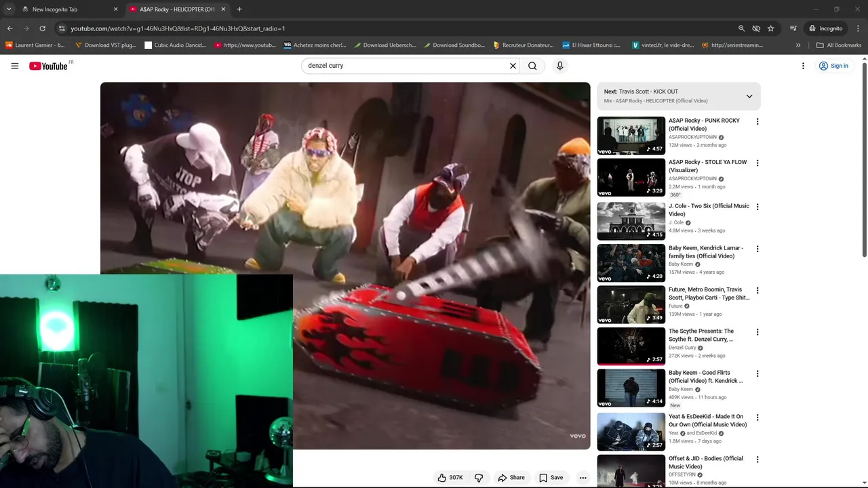The width and height of the screenshot is (868, 488).
Task: Play STOLE YA FLOW visualizer thumbnail
Action: (x=631, y=178)
